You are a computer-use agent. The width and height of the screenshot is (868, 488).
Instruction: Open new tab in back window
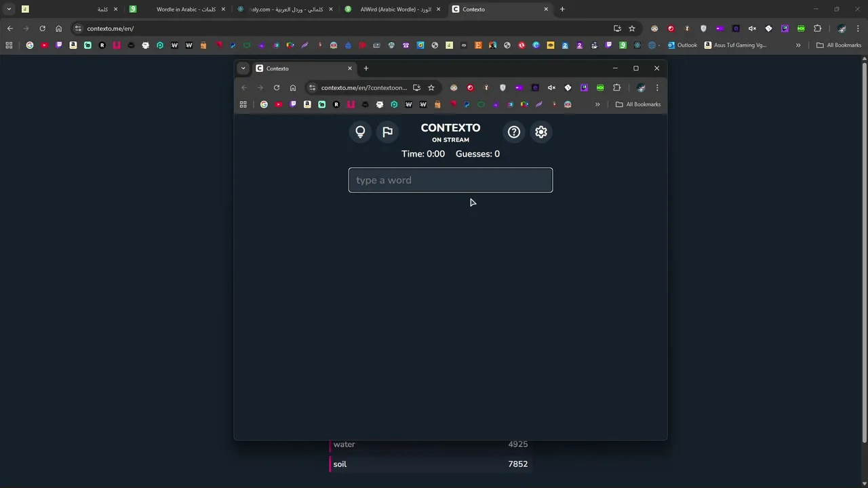(562, 9)
